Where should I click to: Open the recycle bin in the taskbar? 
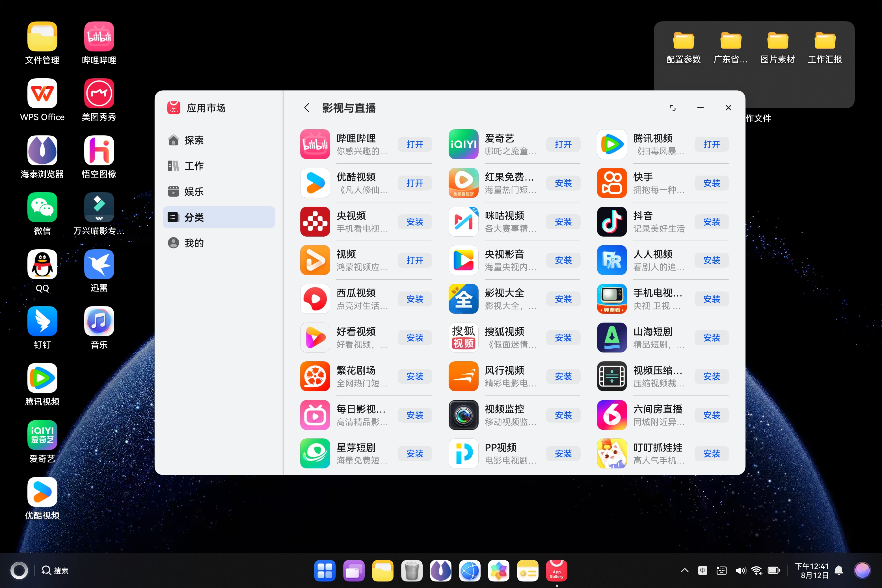412,571
